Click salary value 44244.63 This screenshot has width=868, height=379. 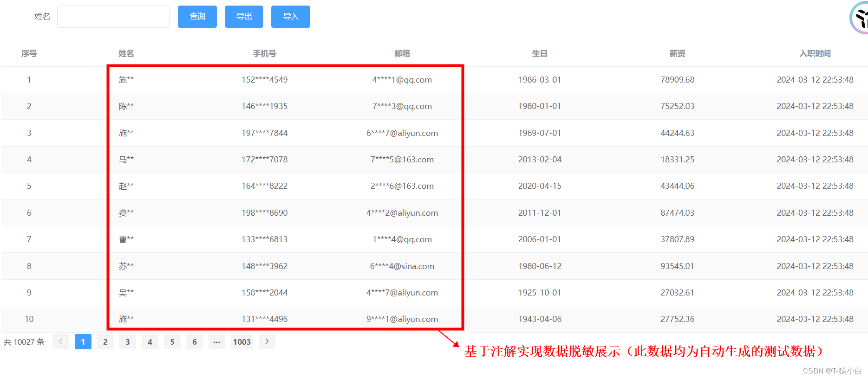click(x=678, y=133)
